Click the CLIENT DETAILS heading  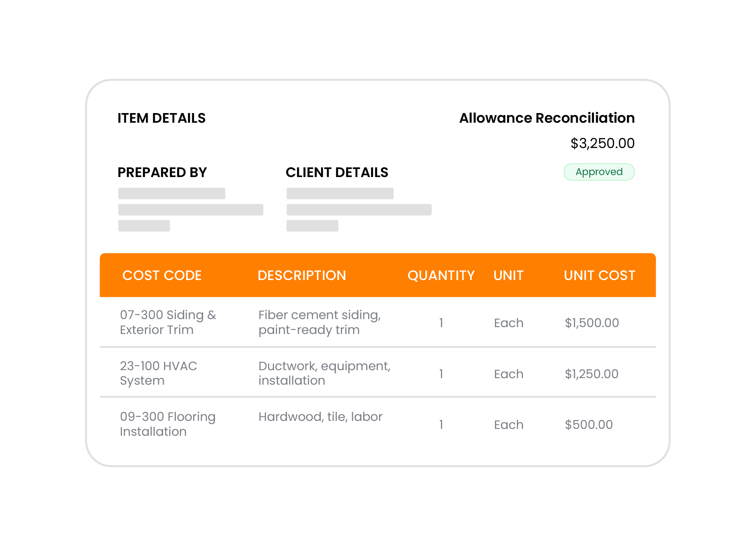click(x=337, y=172)
